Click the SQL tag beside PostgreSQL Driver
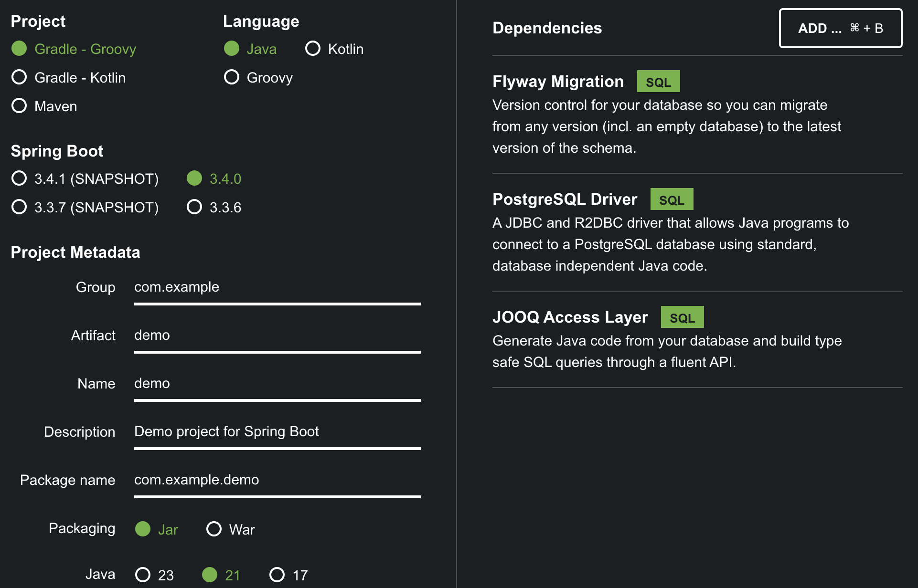 click(672, 199)
